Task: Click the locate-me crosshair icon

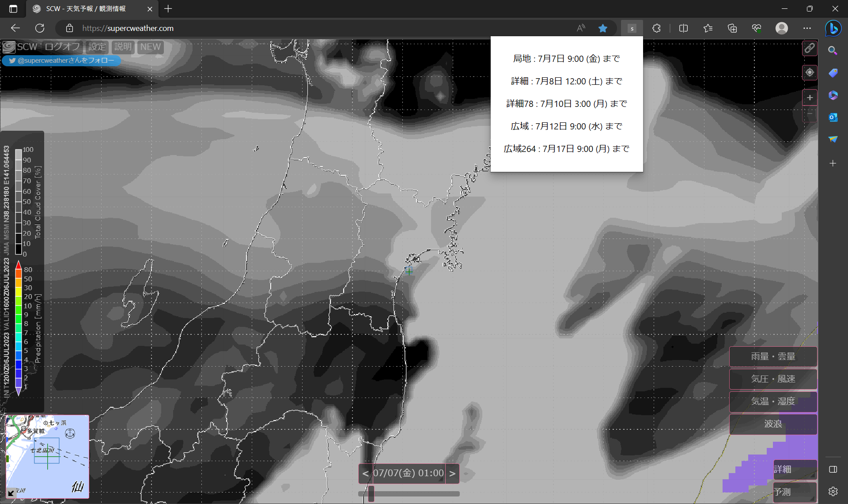Action: click(x=809, y=72)
